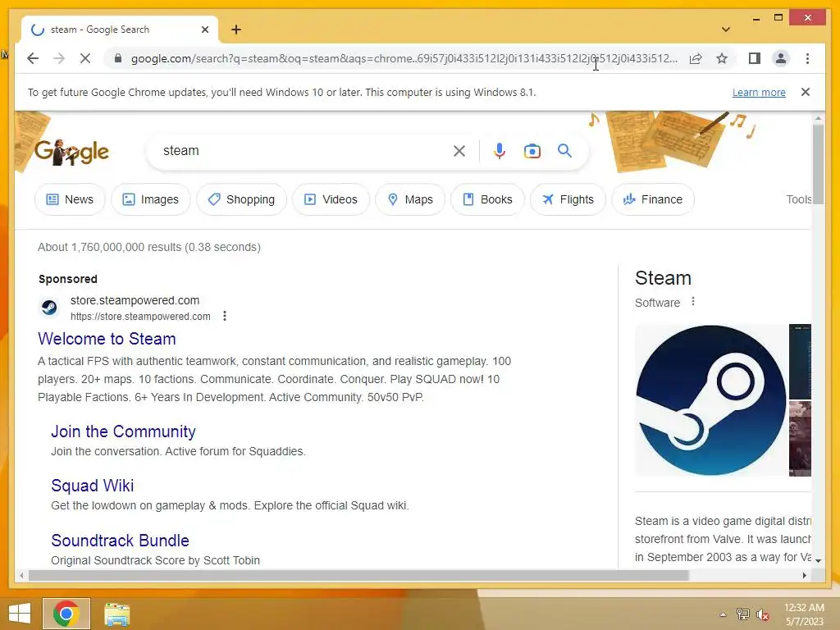Open the Squad Wiki link

click(92, 486)
